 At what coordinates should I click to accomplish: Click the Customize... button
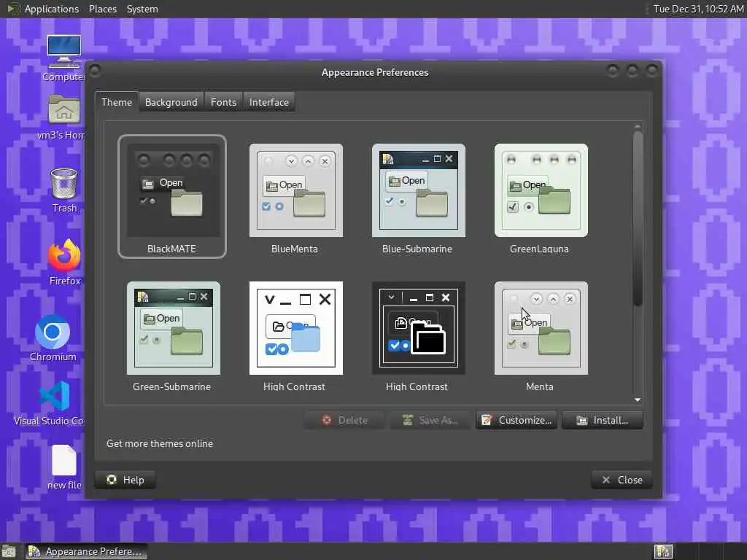point(516,420)
